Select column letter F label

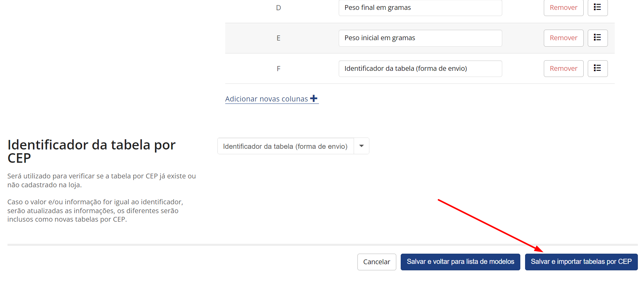pyautogui.click(x=278, y=69)
